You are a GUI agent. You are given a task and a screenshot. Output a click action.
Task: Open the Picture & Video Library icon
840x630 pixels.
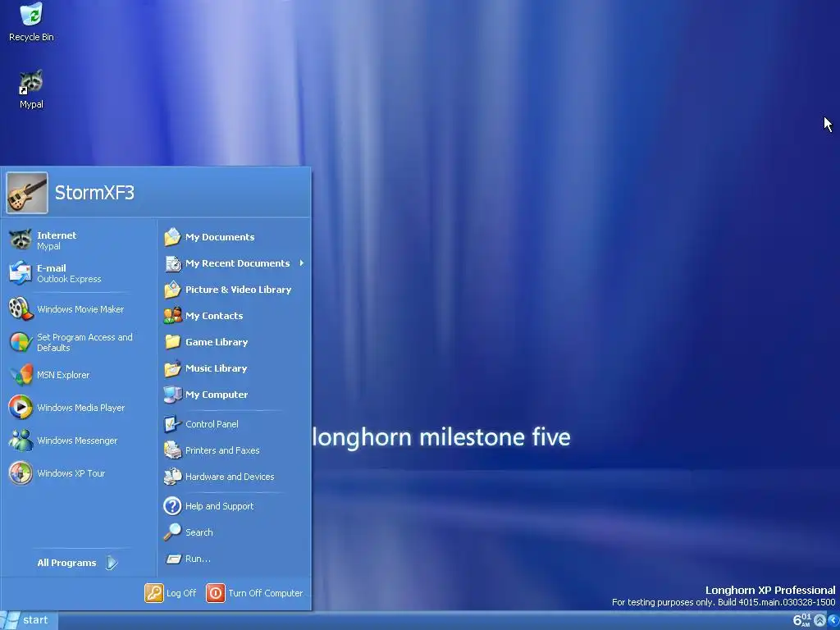(x=172, y=290)
